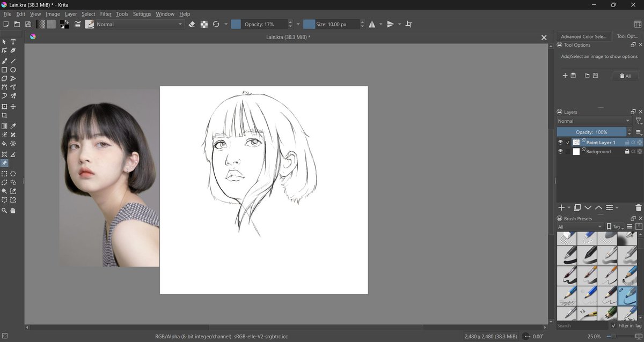The height and width of the screenshot is (342, 644).
Task: Delete the selected layer with trash icon
Action: (x=638, y=207)
